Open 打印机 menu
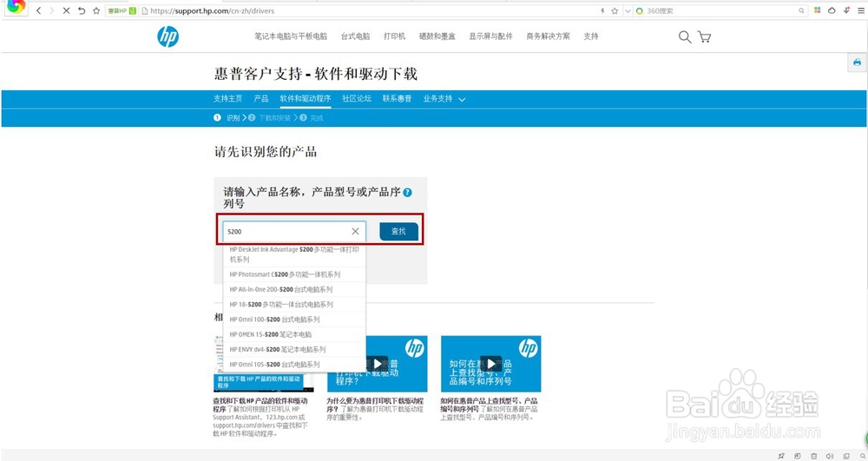The height and width of the screenshot is (461, 868). click(394, 36)
